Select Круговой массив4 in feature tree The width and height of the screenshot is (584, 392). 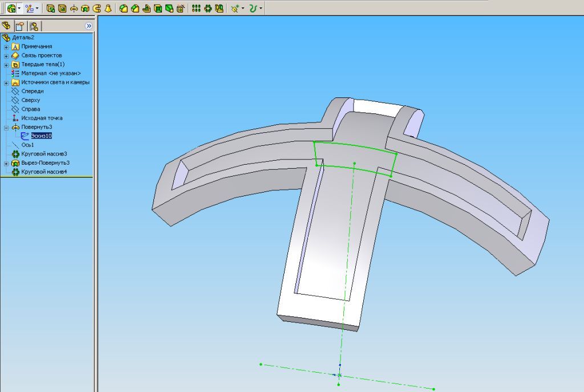[44, 171]
